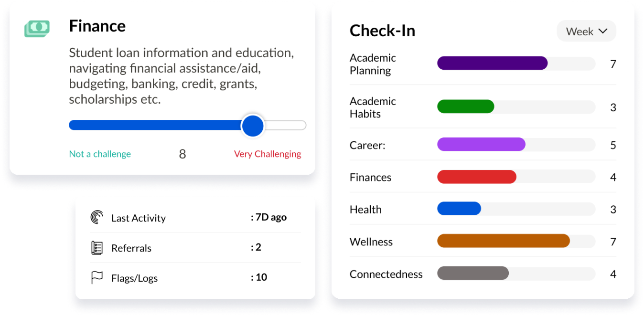This screenshot has width=644, height=316.
Task: Click the Very Challenging label
Action: coord(268,154)
